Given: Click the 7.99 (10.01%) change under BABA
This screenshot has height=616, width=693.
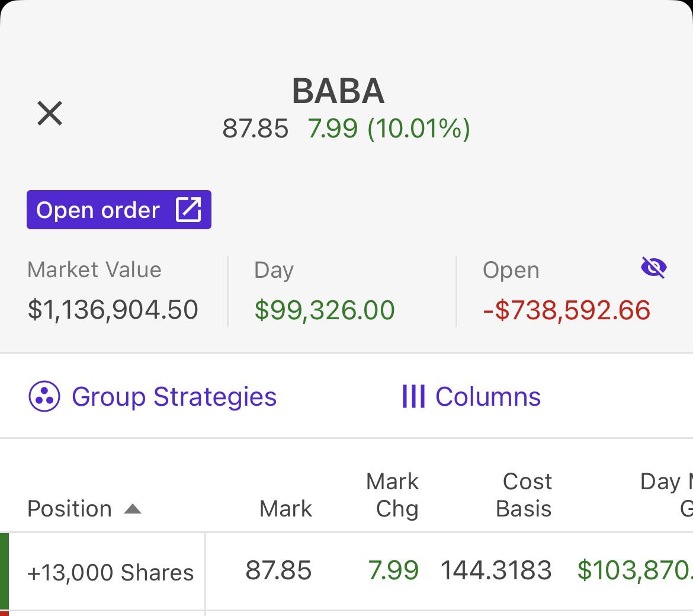Looking at the screenshot, I should tap(389, 129).
